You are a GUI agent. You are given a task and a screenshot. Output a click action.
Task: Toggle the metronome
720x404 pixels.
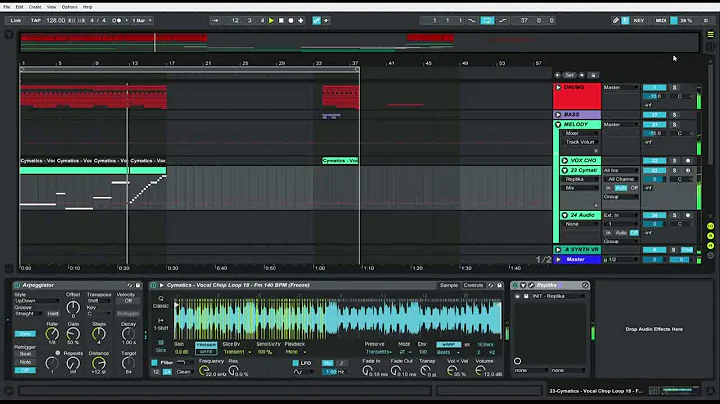click(x=117, y=21)
